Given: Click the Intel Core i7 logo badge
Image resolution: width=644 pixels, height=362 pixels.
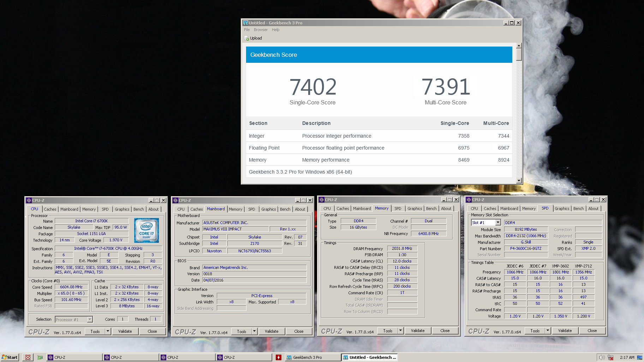Looking at the screenshot, I should [147, 230].
